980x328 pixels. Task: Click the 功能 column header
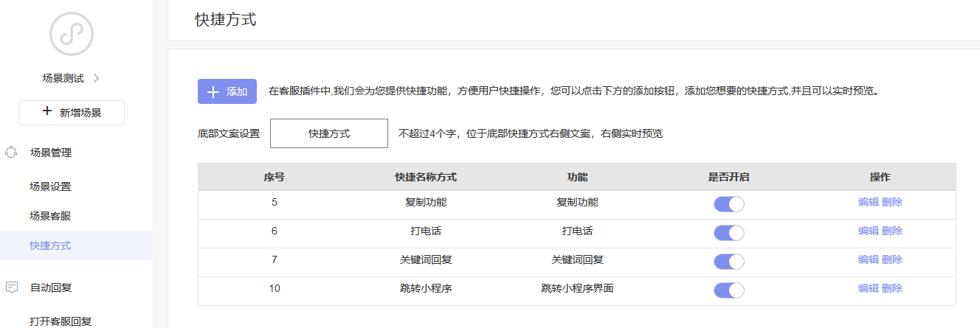point(577,178)
